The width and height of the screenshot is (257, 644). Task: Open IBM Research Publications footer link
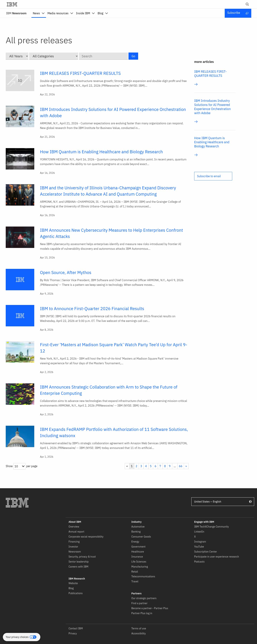(x=75, y=593)
